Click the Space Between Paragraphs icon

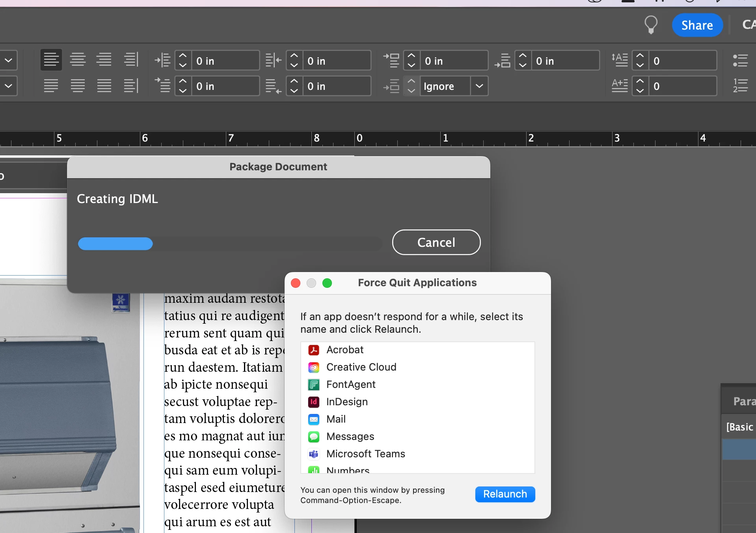pos(391,86)
